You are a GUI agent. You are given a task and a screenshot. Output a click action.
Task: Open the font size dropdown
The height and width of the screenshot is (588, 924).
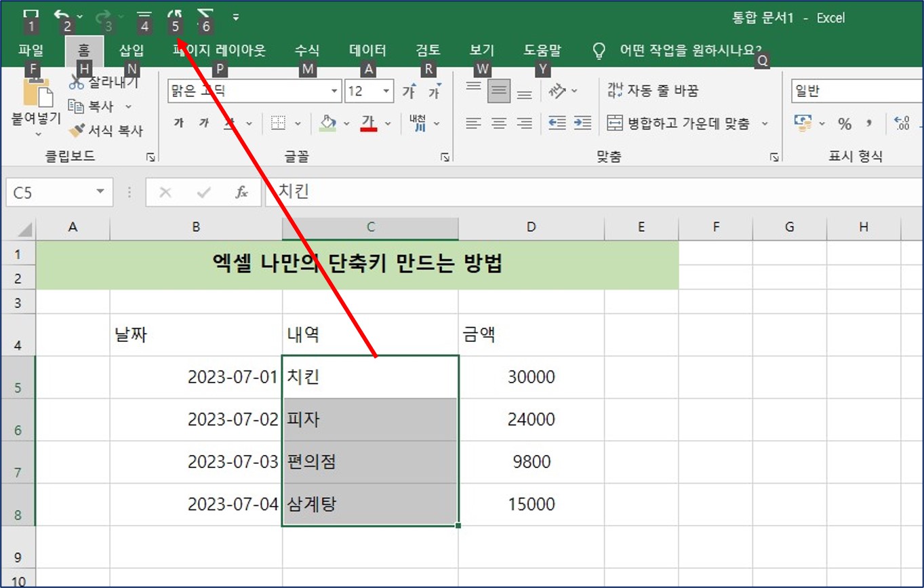pyautogui.click(x=385, y=90)
